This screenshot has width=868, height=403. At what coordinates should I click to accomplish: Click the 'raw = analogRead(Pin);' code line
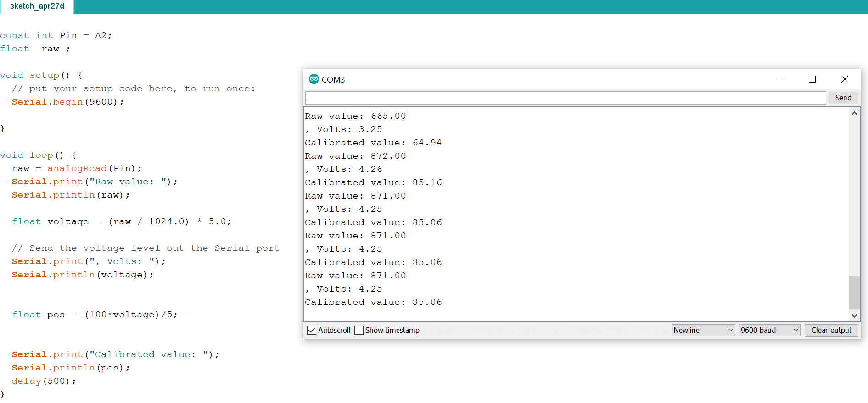point(77,168)
